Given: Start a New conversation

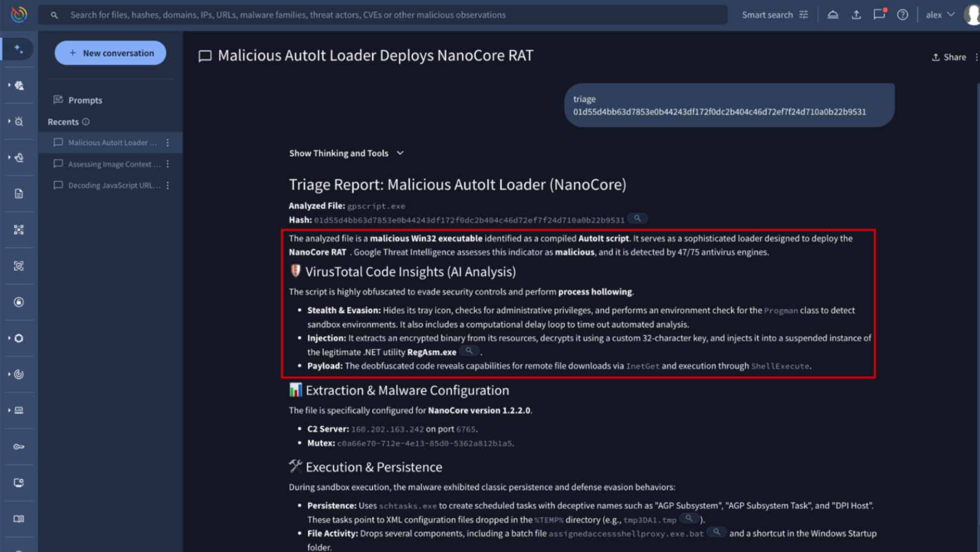Looking at the screenshot, I should [111, 53].
